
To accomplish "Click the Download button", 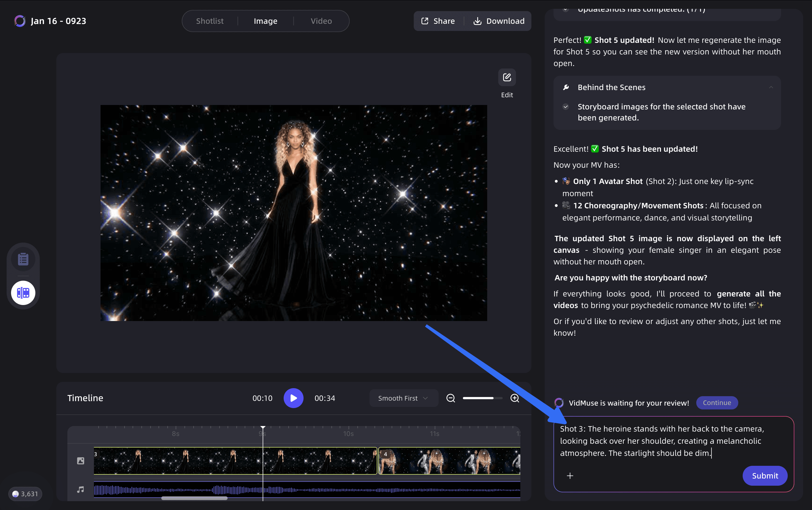I will [x=499, y=21].
